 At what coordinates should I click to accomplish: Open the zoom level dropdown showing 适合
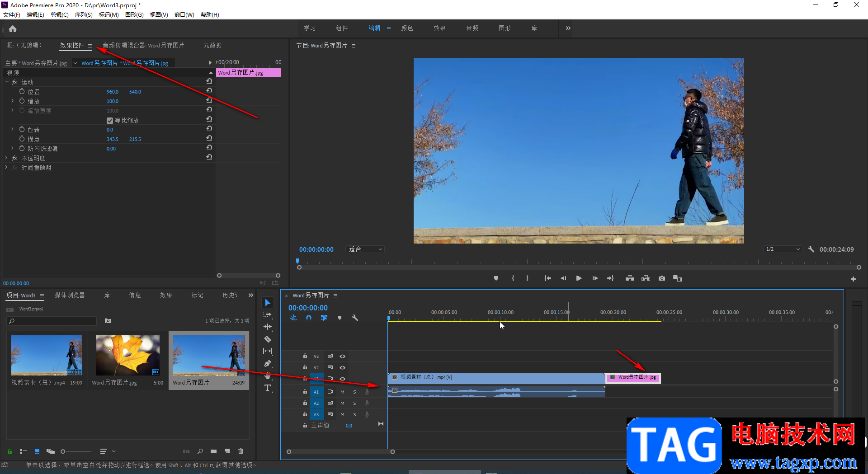tap(365, 249)
